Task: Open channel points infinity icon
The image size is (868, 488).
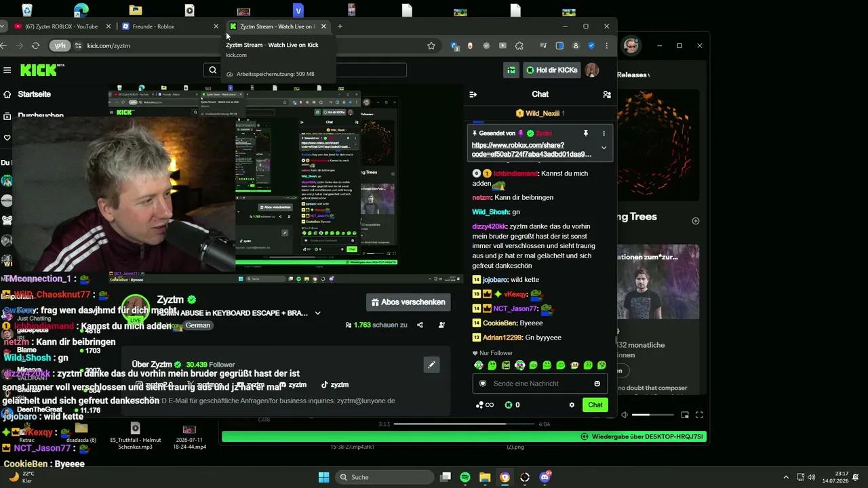Action: [484, 405]
